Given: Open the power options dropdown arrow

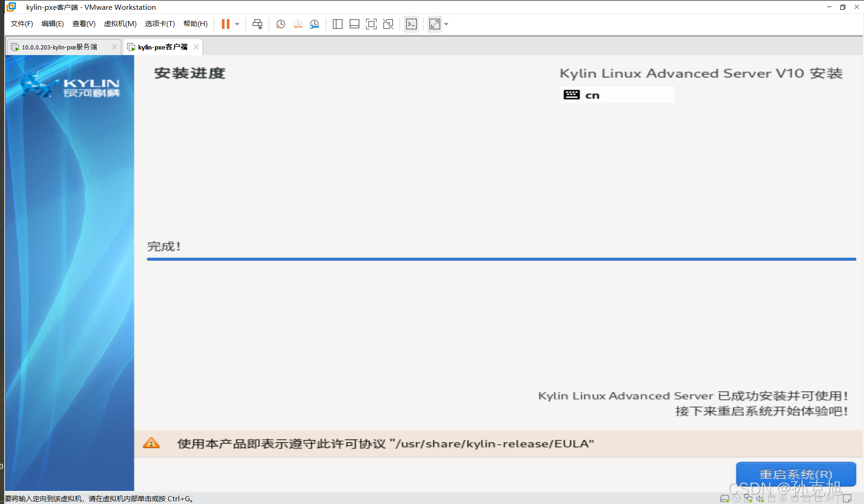Looking at the screenshot, I should pyautogui.click(x=237, y=24).
